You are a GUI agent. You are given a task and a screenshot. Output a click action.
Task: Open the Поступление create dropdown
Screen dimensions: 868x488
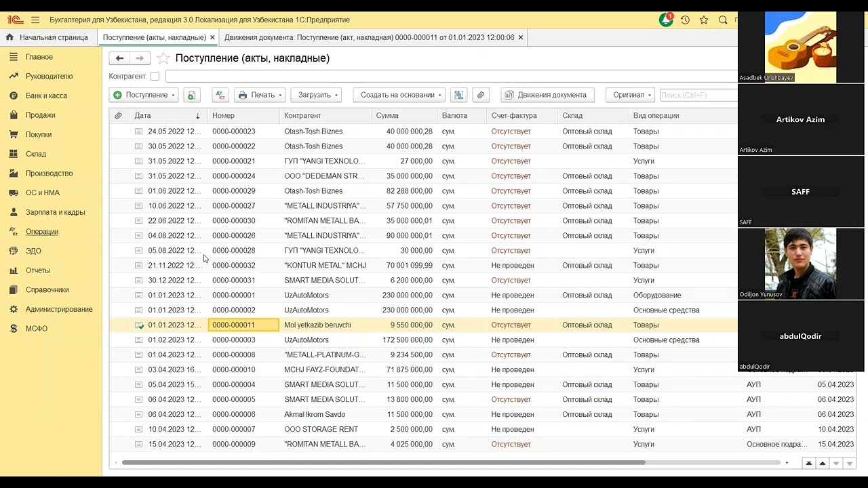tap(144, 95)
